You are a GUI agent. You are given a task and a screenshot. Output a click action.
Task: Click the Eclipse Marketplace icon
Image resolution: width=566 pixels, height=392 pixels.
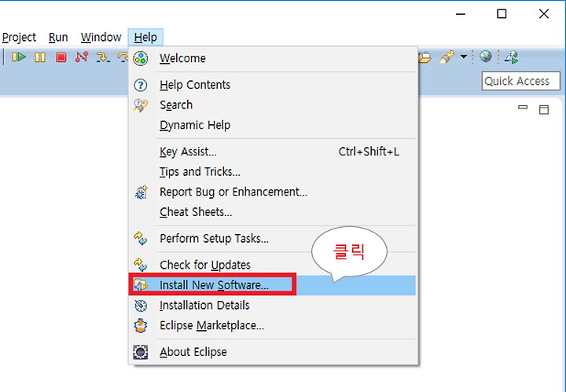141,326
